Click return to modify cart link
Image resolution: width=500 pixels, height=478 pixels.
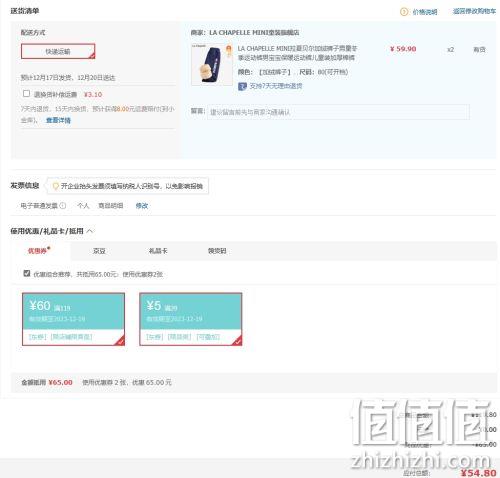tap(474, 11)
